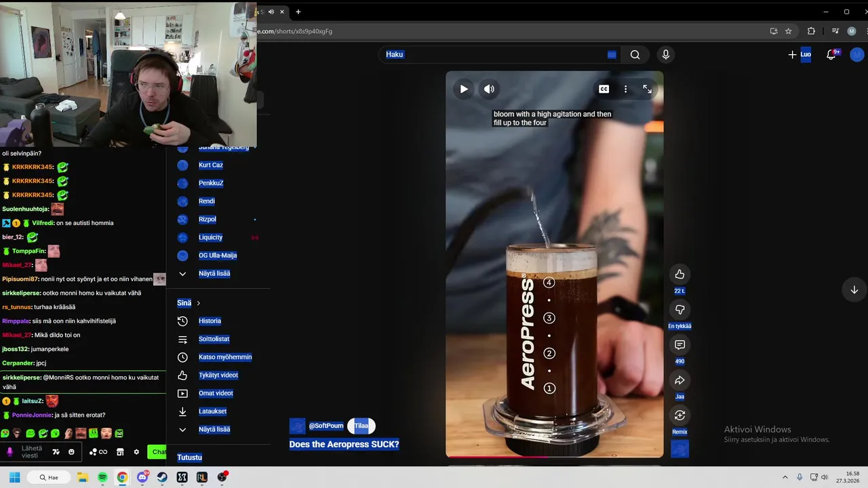Image resolution: width=868 pixels, height=488 pixels.
Task: Open Discord from the taskbar
Action: pos(142,477)
